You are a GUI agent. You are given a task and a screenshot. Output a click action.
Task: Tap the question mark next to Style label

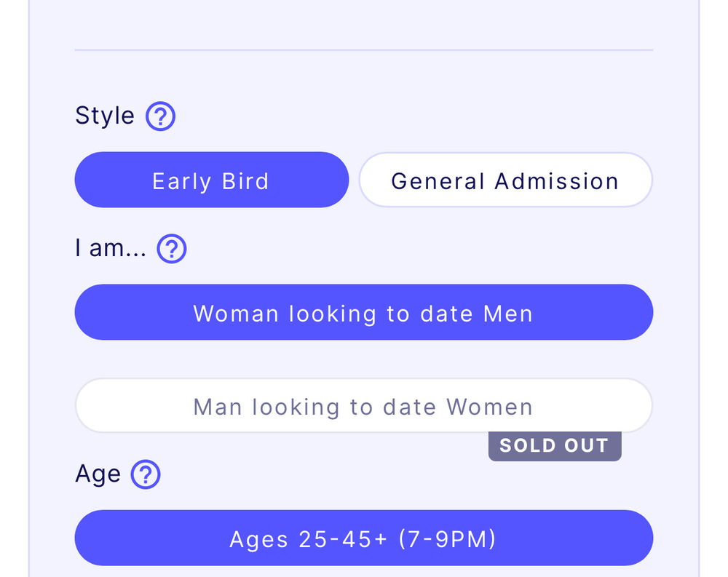pos(160,116)
